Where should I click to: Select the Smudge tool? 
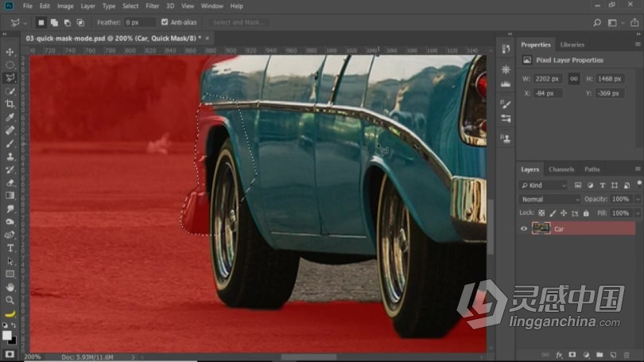pos(10,208)
